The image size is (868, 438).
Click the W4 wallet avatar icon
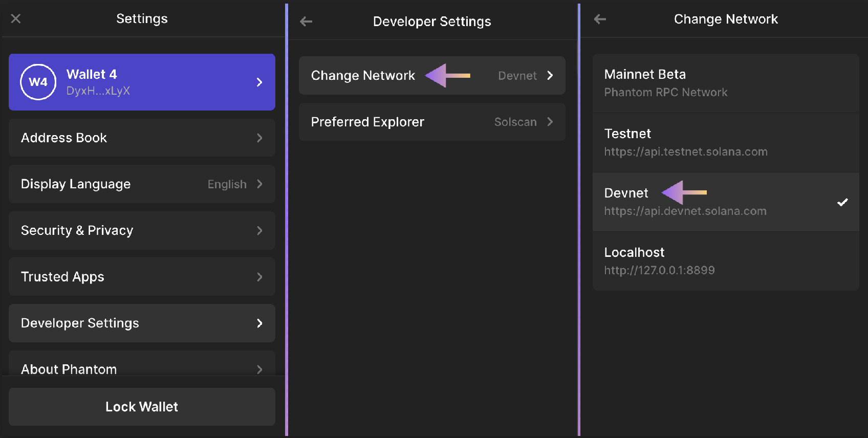(x=38, y=82)
